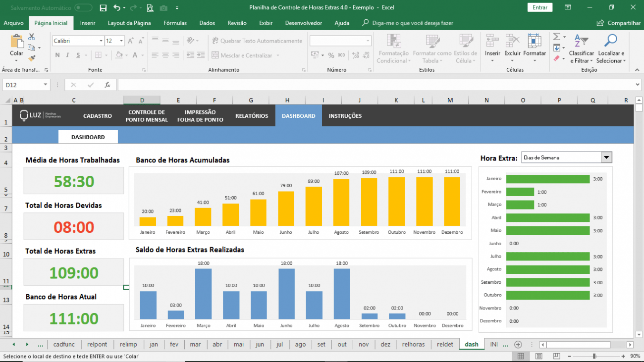Switch to the Fórmulas ribbon tab
This screenshot has height=362, width=644.
[175, 23]
